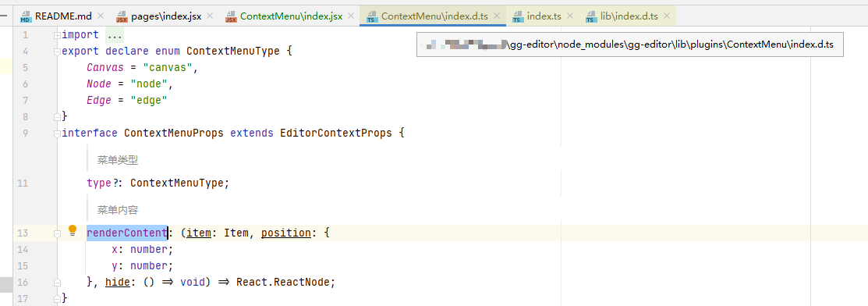Collapse the ContextMenuProps interface fold marker
Viewport: 868px width, 306px height.
pos(57,133)
